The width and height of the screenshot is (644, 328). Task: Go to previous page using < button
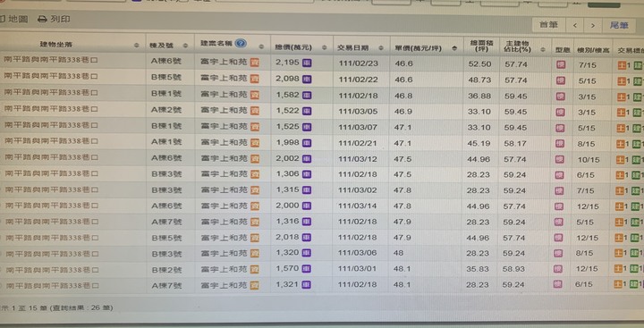pos(574,25)
